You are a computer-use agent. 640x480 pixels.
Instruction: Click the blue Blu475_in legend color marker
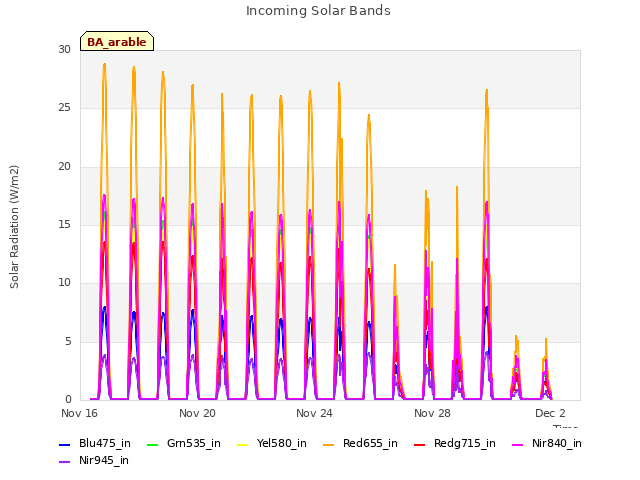[x=65, y=444]
